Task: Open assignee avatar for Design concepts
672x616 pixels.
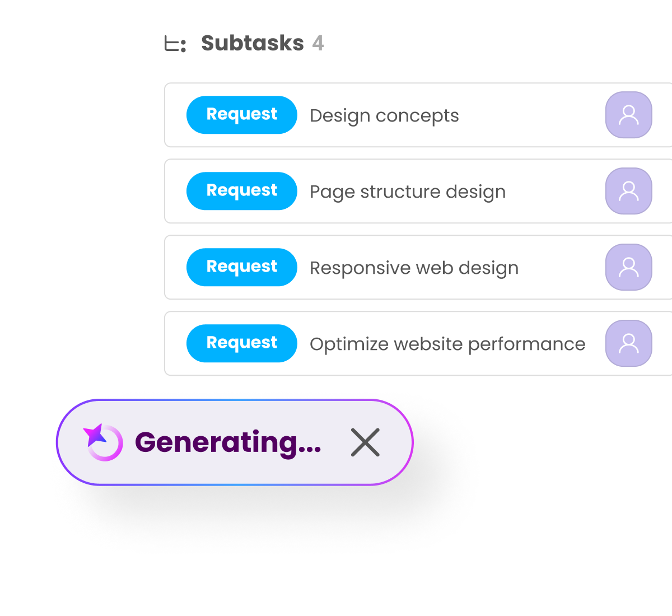Action: [x=628, y=115]
